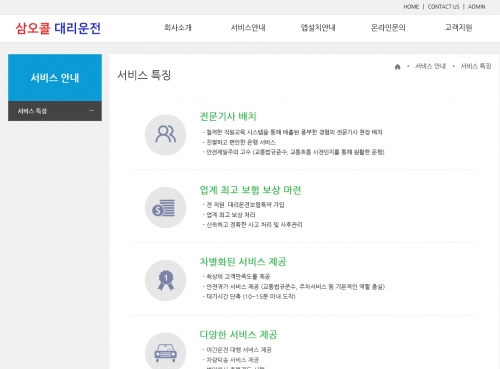500x369 pixels.
Task: Click the 다양한 서비스 제공 heading
Action: 238,334
